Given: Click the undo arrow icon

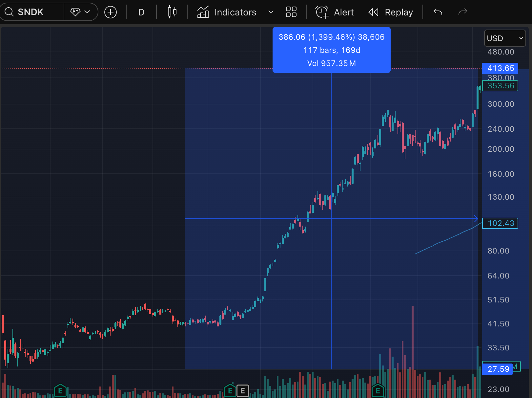Looking at the screenshot, I should tap(438, 12).
